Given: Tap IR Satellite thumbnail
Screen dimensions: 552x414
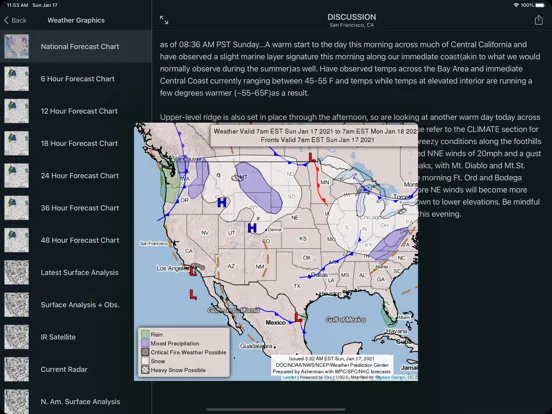Looking at the screenshot, I should (x=17, y=337).
